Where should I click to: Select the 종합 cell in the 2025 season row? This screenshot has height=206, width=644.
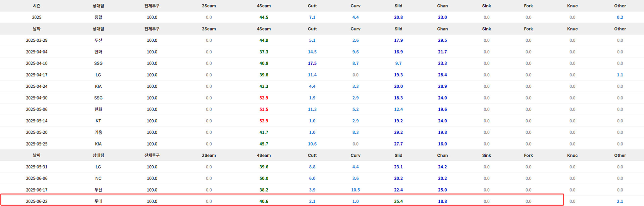pyautogui.click(x=98, y=17)
